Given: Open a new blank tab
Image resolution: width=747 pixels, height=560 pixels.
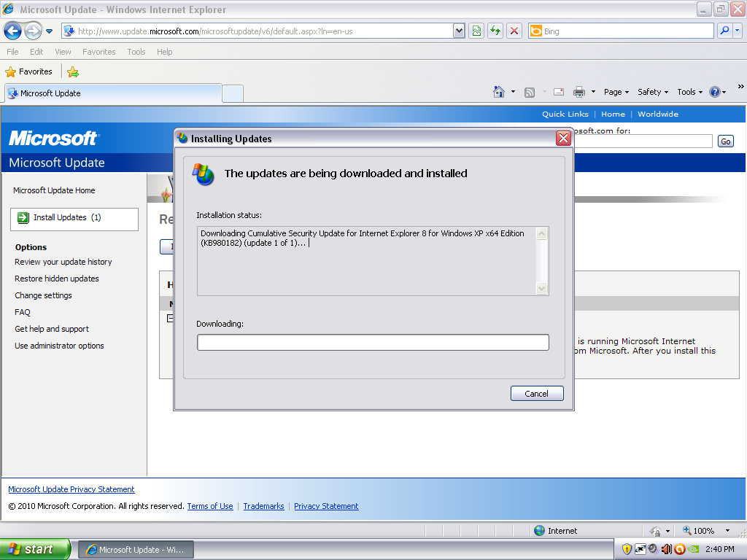Looking at the screenshot, I should (x=233, y=94).
